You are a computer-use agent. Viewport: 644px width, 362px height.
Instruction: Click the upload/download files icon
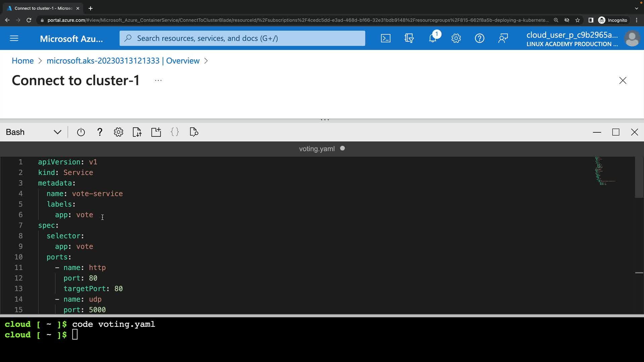pos(137,132)
